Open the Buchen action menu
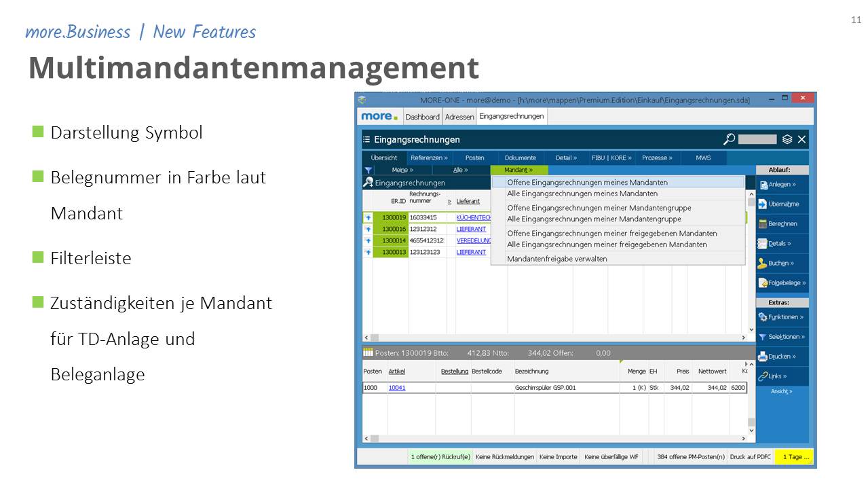The image size is (868, 489). (782, 263)
